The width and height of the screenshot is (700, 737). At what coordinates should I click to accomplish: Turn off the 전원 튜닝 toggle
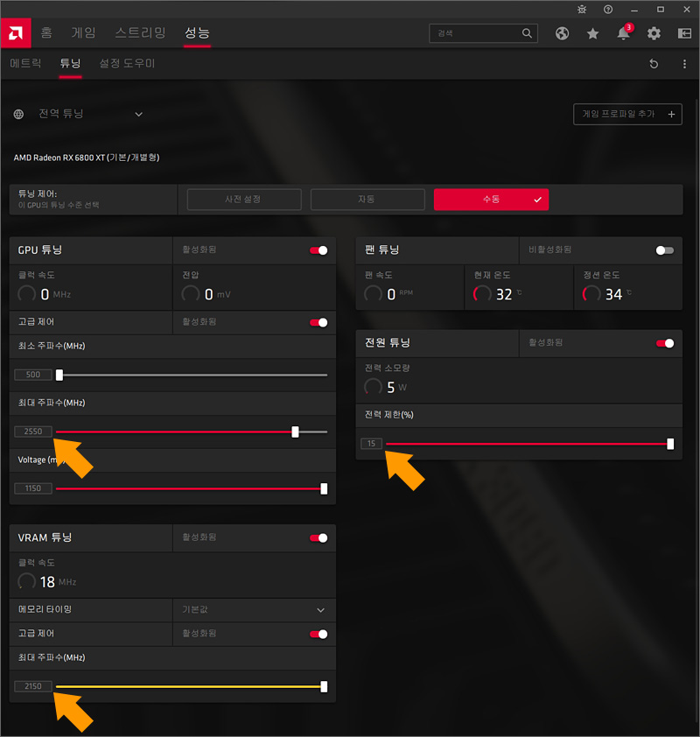pos(665,344)
